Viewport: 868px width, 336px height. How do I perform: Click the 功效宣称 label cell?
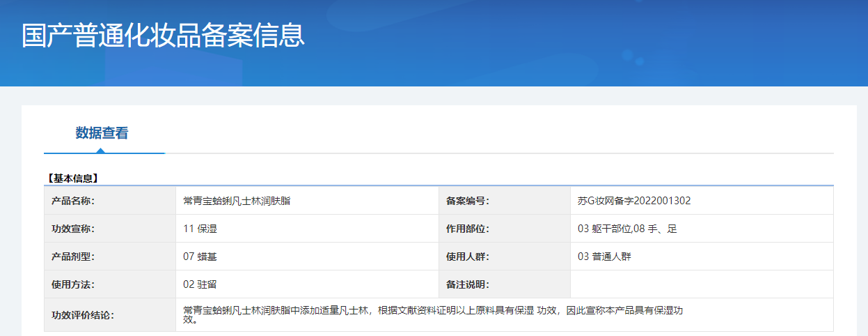click(x=110, y=229)
